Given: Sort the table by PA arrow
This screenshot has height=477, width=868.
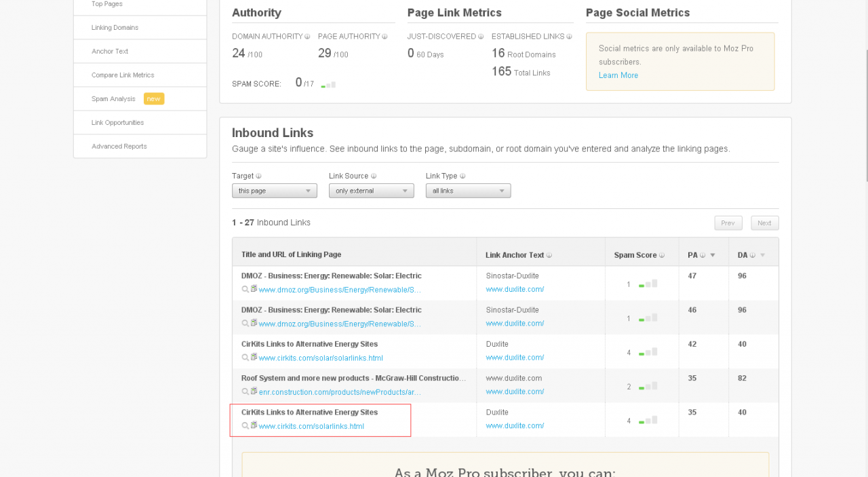Looking at the screenshot, I should tap(713, 256).
